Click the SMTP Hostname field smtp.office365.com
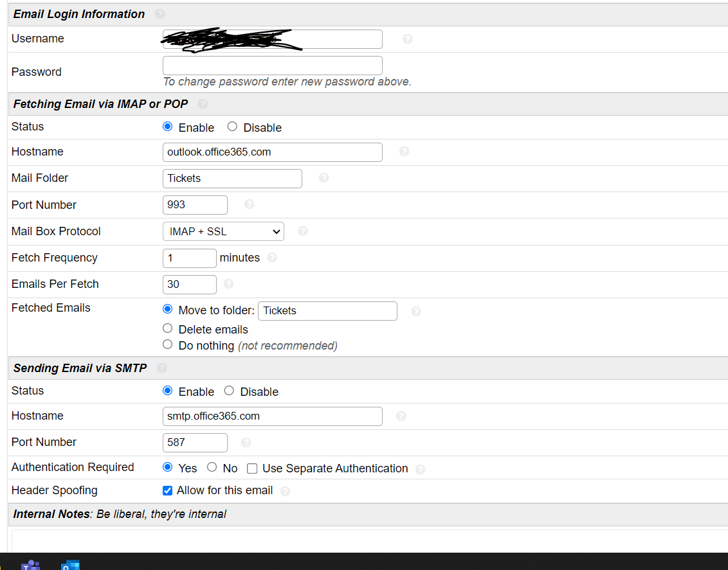 pyautogui.click(x=272, y=416)
